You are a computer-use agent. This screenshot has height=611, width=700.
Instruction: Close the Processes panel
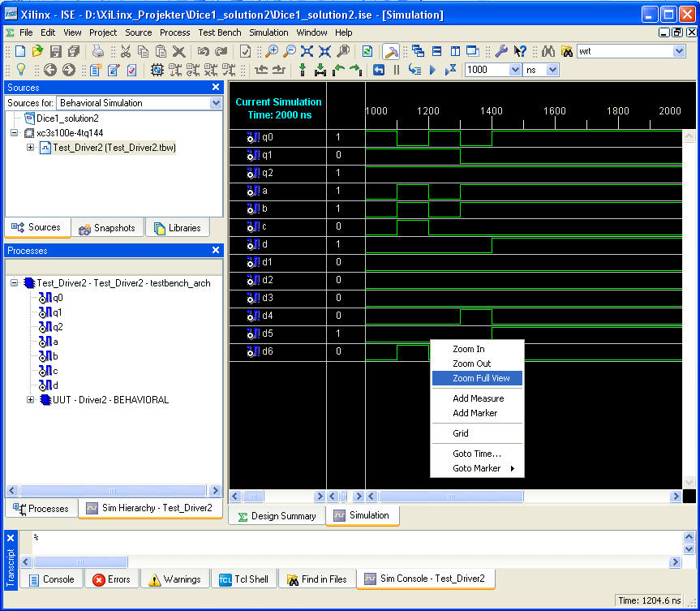pyautogui.click(x=216, y=250)
